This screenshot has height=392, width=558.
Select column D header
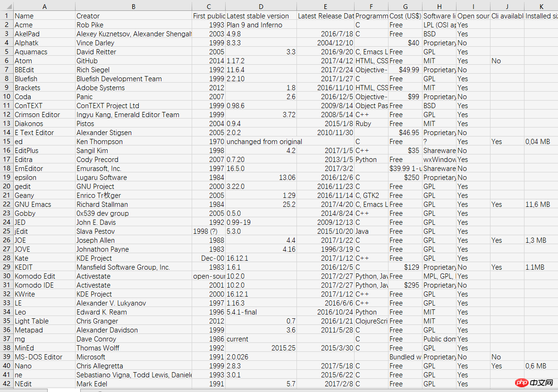[x=261, y=7]
